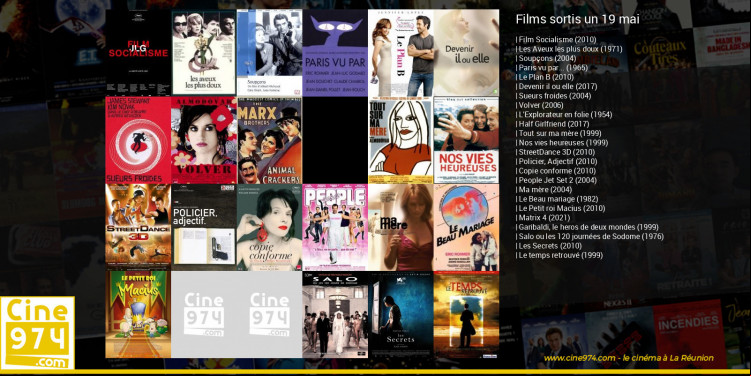Open the Paris vu par poster

pos(335,53)
